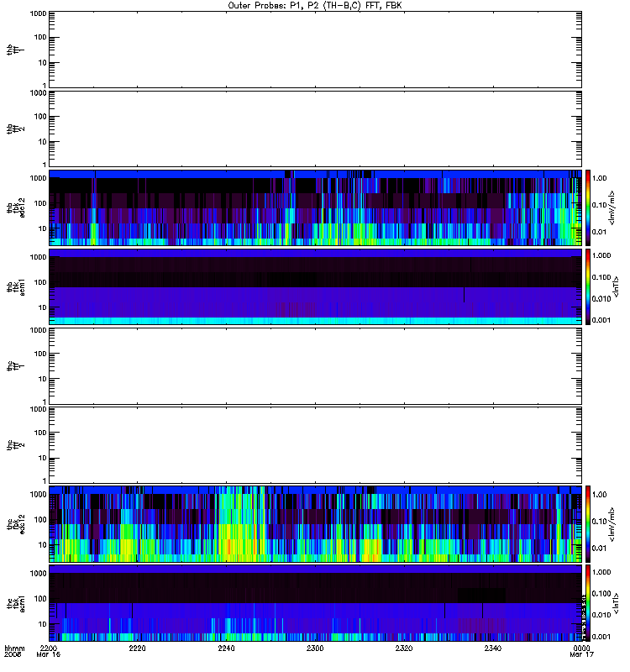The image size is (630, 672).
Task: Click the <|nT|> units label beside thb scm1
Action: click(x=616, y=286)
